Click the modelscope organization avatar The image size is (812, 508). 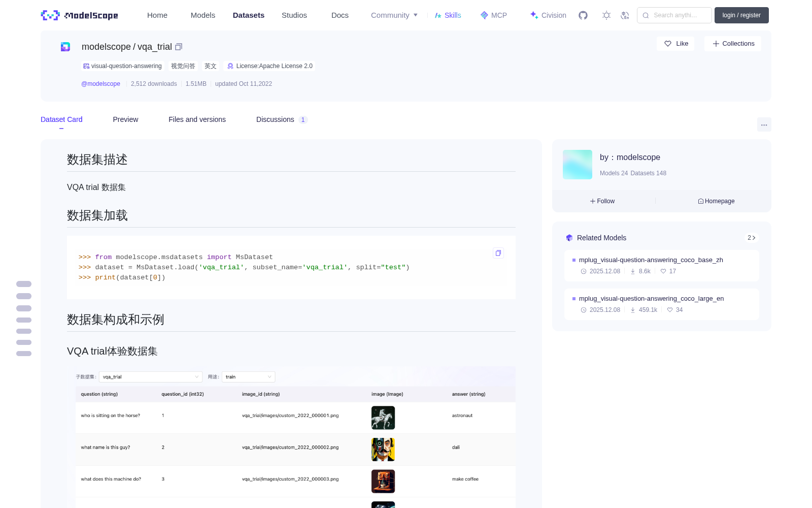pos(578,165)
